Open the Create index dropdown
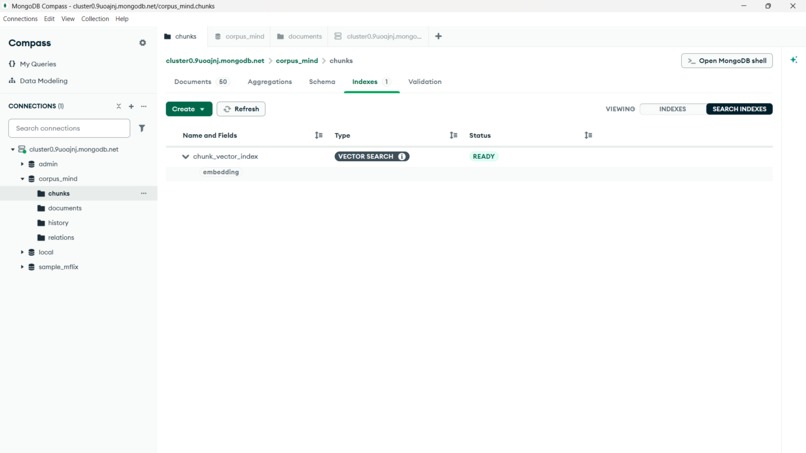The height and width of the screenshot is (453, 806). coord(189,109)
